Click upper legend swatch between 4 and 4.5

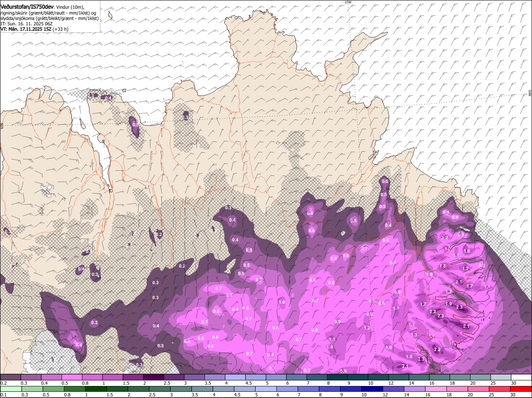tap(235, 377)
